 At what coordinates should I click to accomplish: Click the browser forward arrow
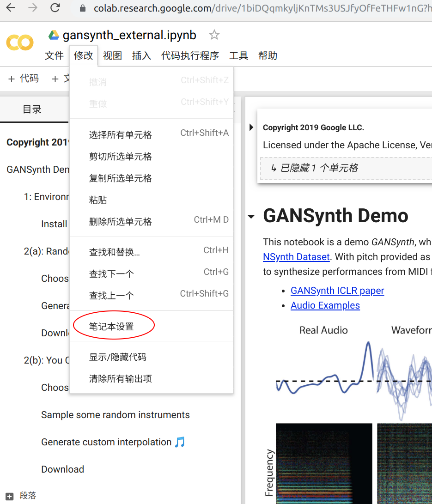33,8
